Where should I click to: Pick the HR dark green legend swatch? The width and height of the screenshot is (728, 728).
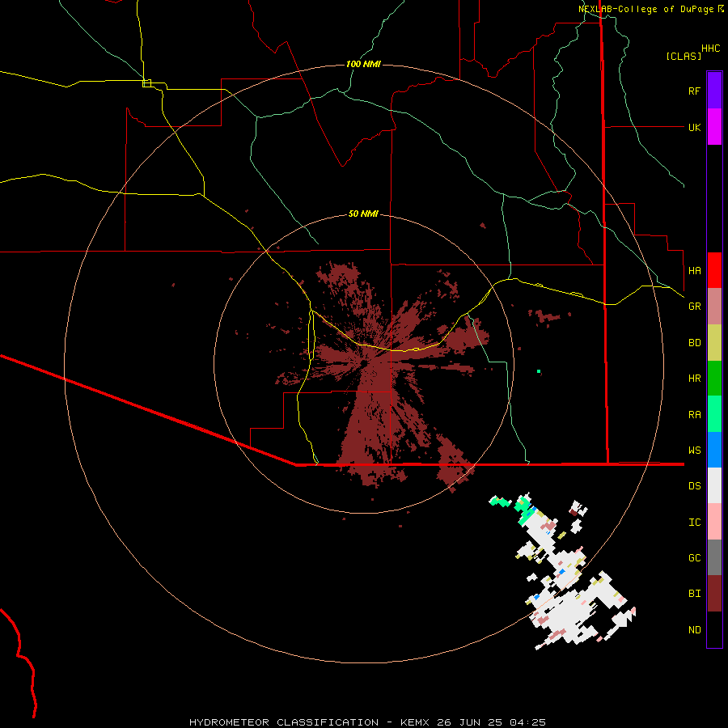(x=714, y=379)
